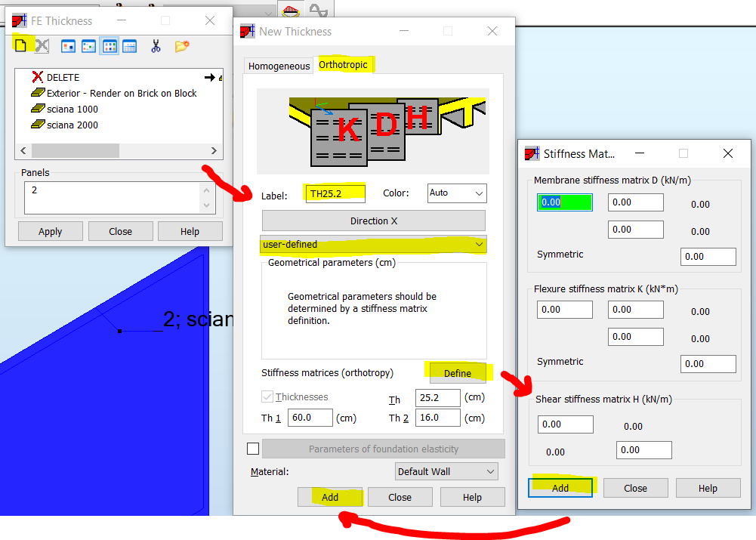Switch thickness list to detailed table view
Screen dimensions: 756x540
pyautogui.click(x=129, y=45)
